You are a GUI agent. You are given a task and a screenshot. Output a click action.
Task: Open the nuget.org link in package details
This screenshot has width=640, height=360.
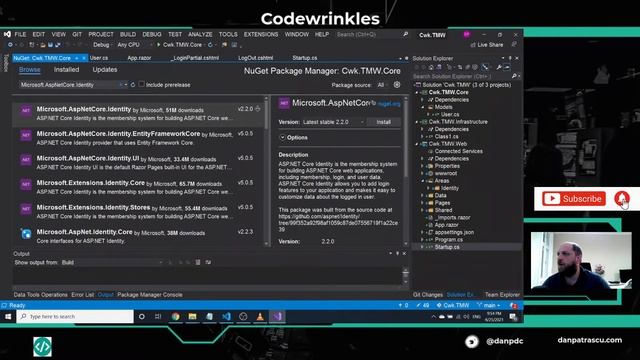[x=389, y=104]
